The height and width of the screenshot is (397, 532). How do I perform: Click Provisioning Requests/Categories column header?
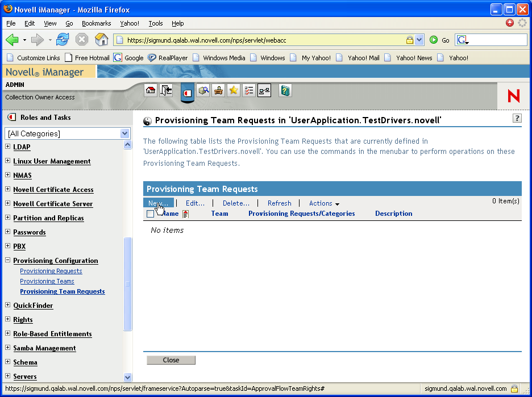click(302, 214)
